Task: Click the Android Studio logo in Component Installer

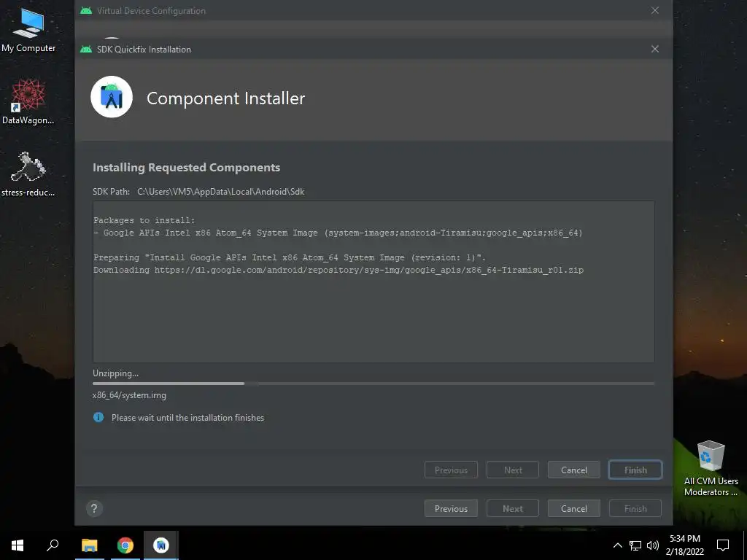Action: [x=112, y=97]
